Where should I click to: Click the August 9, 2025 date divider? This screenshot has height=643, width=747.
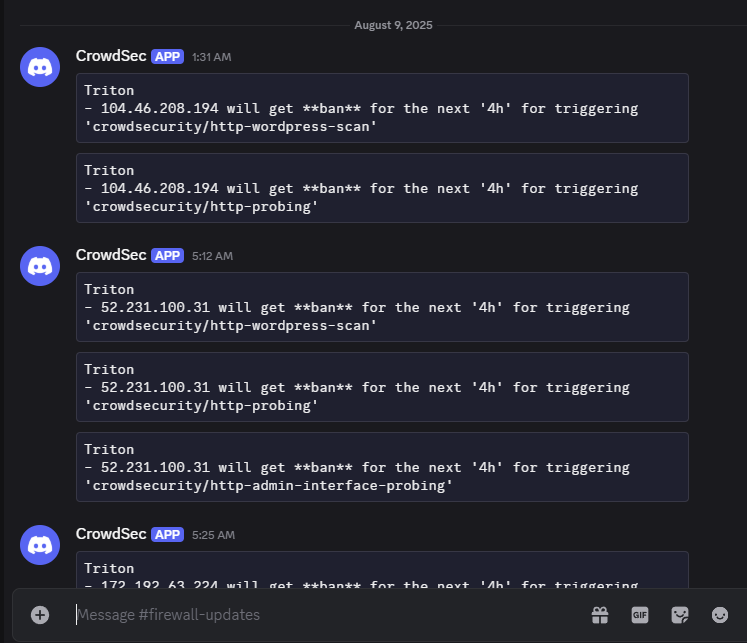pos(393,25)
